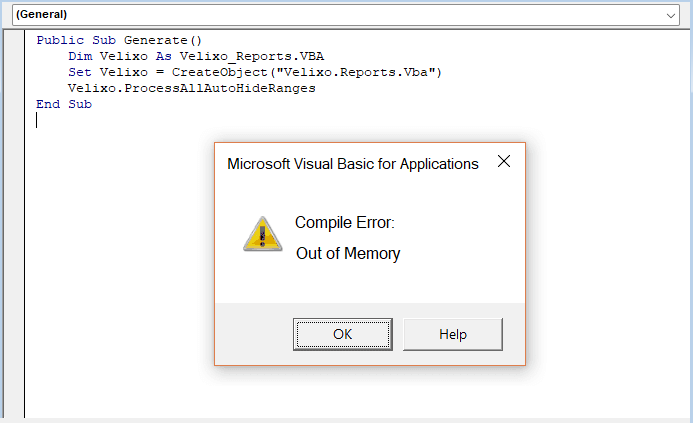Click the OK button in error dialog
Viewport: 693px width, 423px height.
[x=343, y=334]
